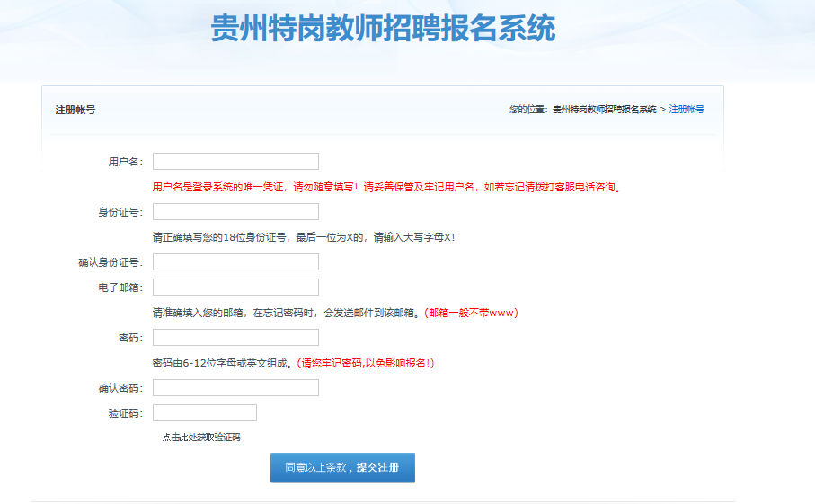
Task: Click the 验证码 field label
Action: [125, 413]
